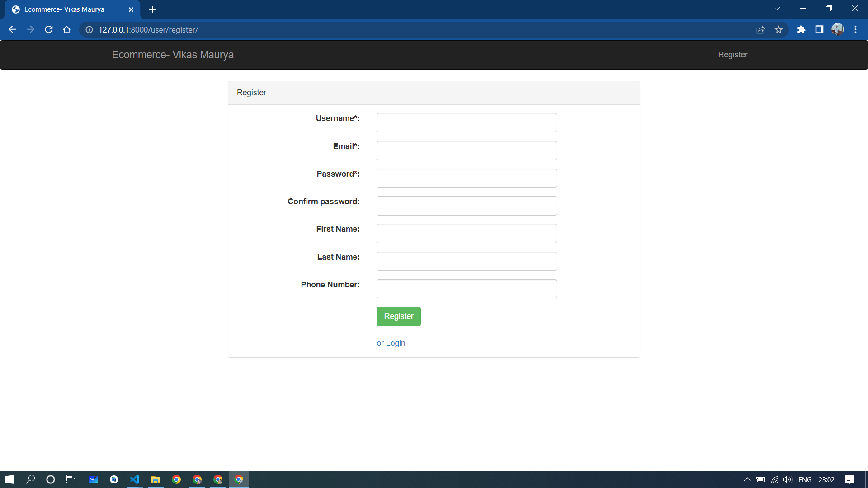
Task: Click the browser back arrow
Action: 12,29
